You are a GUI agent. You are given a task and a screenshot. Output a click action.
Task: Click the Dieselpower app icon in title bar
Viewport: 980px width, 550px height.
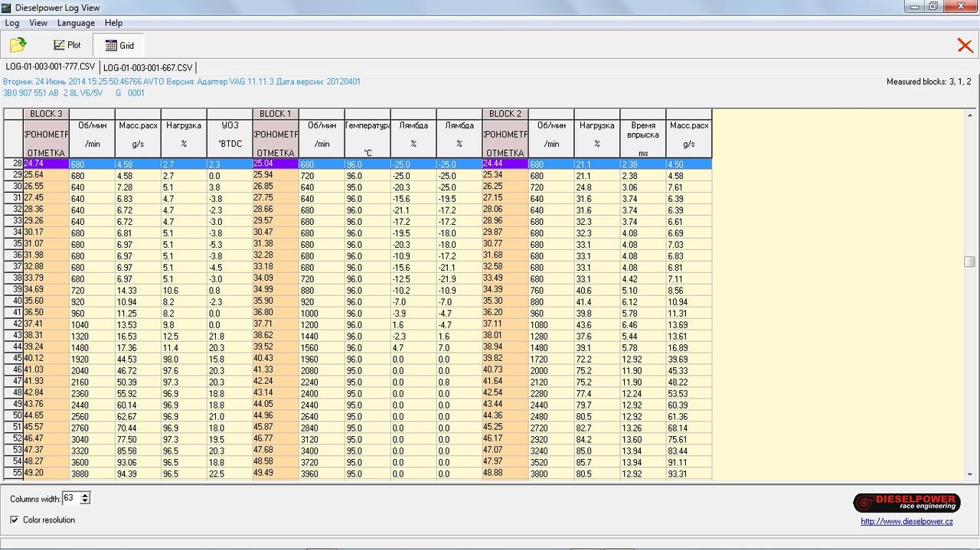click(x=7, y=7)
